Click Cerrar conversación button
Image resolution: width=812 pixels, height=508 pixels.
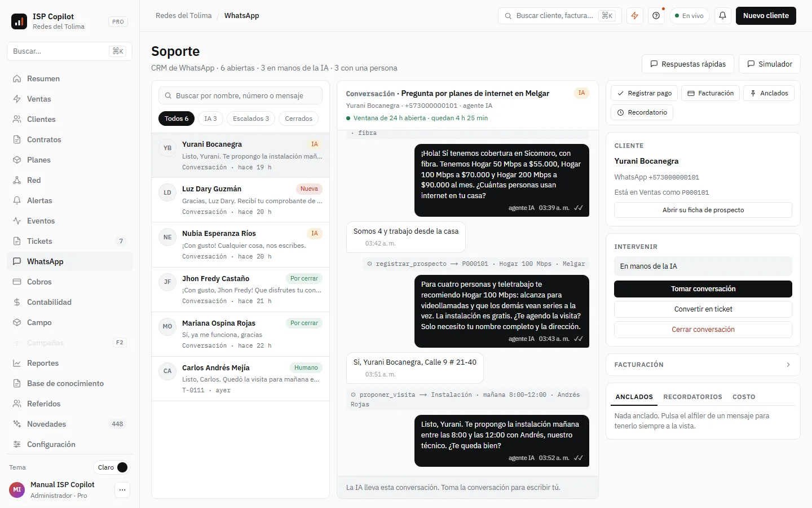pyautogui.click(x=703, y=330)
